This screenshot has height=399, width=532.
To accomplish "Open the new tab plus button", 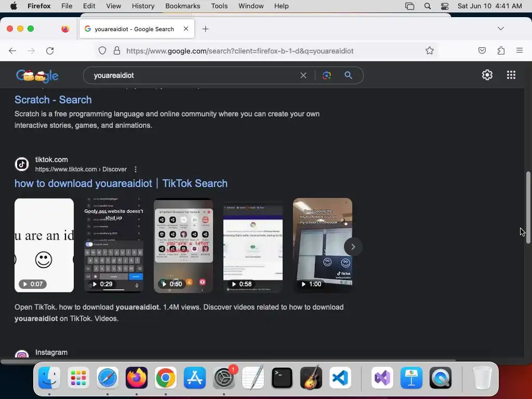I will pos(205,29).
